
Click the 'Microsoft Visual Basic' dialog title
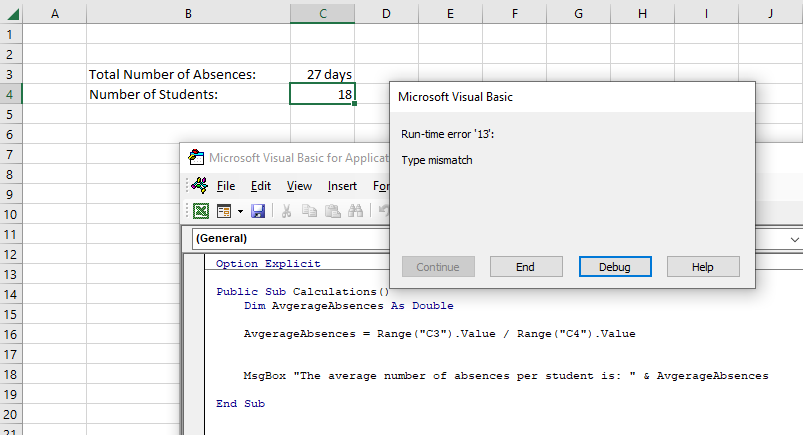pos(455,97)
